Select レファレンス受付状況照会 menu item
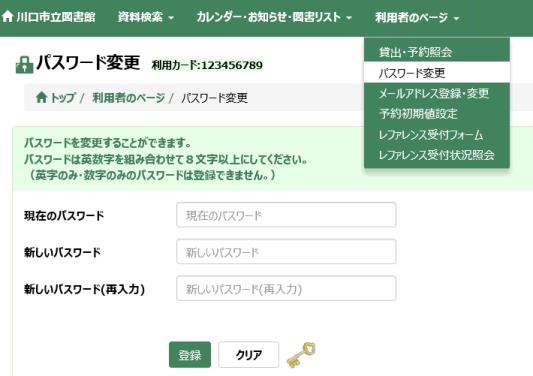Viewport: 533px width, 376px height. (x=437, y=155)
